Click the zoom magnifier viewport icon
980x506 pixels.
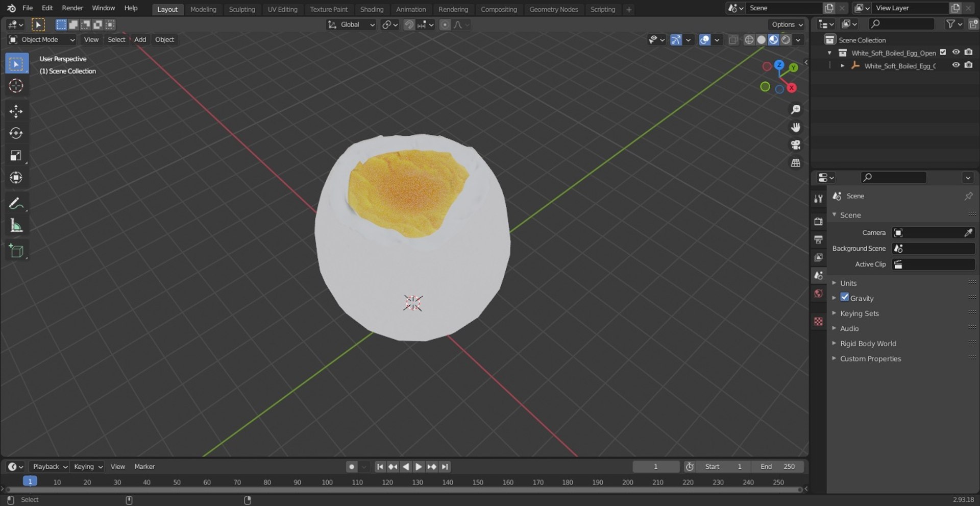(795, 110)
